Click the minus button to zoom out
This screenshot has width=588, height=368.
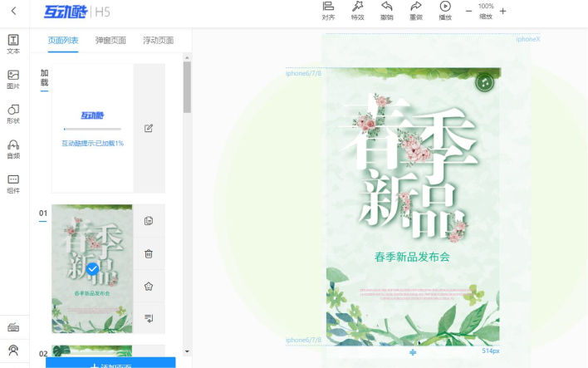(468, 11)
